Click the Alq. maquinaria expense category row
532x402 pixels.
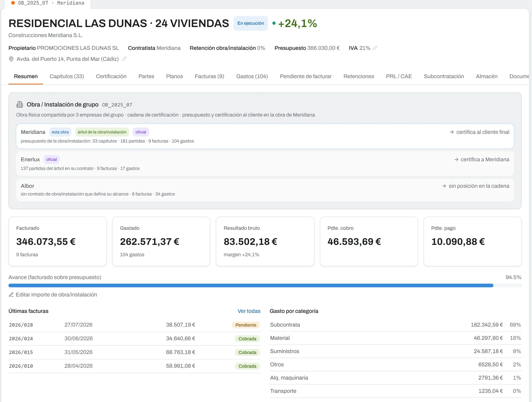pyautogui.click(x=396, y=378)
